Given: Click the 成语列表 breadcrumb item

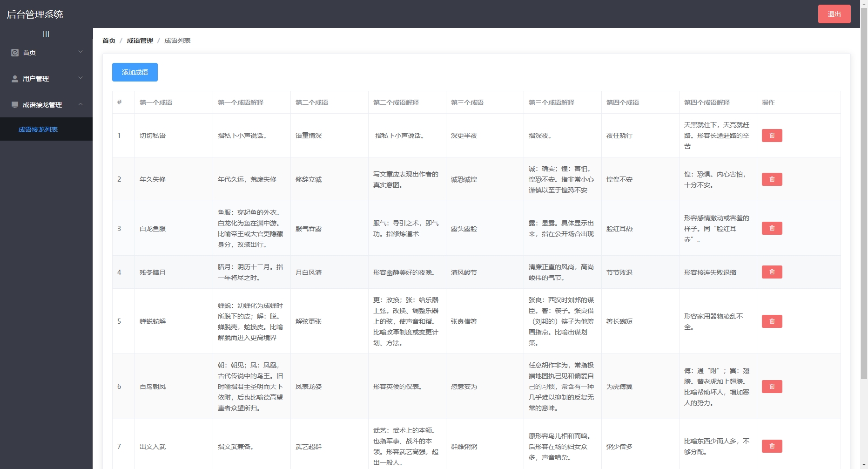Looking at the screenshot, I should (177, 41).
